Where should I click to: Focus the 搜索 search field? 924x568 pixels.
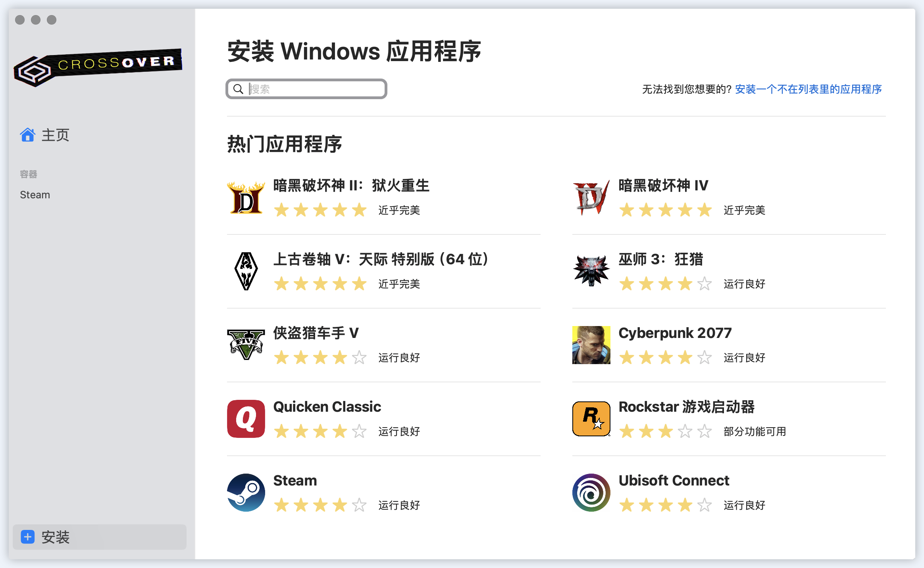[x=314, y=89]
